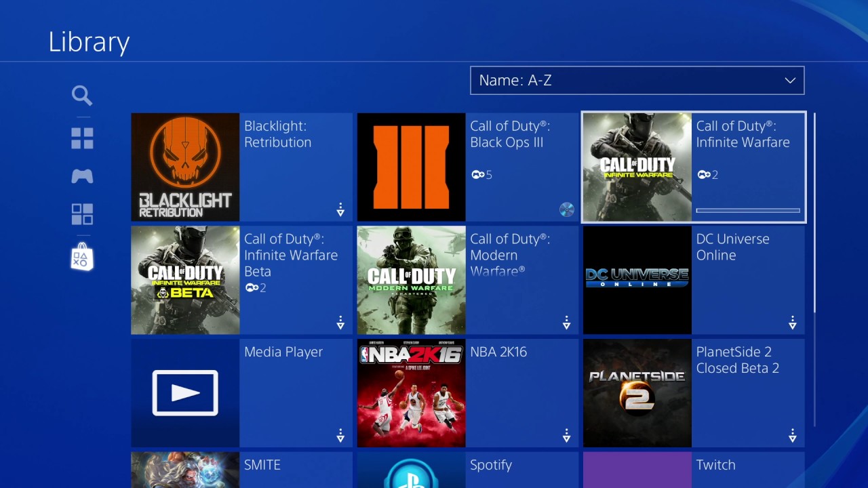Image resolution: width=868 pixels, height=488 pixels.
Task: Click Infinite Warfare download progress bar
Action: (x=748, y=210)
